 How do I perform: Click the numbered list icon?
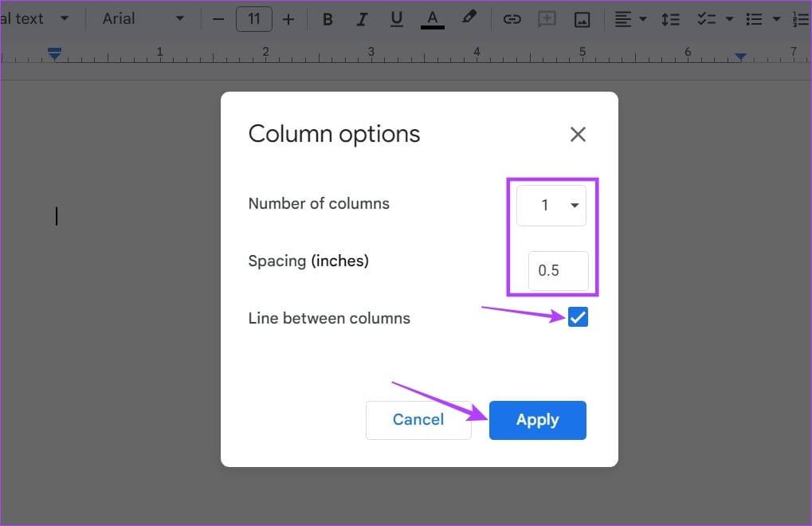coord(802,19)
